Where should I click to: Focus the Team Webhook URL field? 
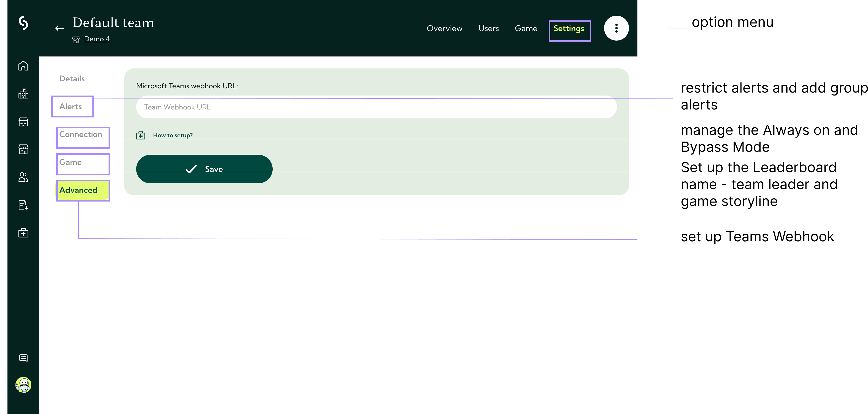click(376, 107)
